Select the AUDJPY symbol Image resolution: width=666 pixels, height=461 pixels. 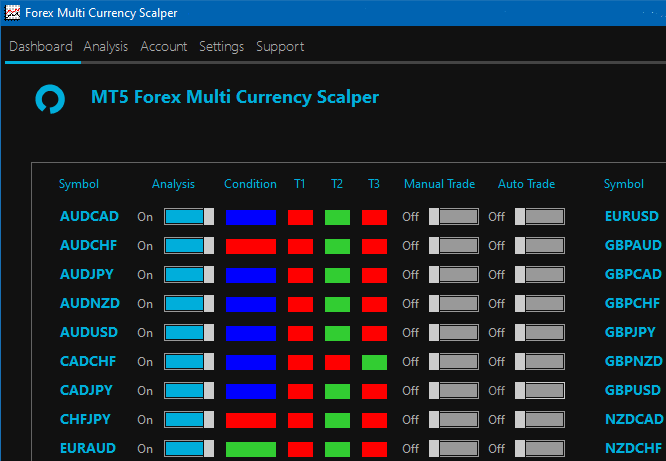tap(87, 274)
